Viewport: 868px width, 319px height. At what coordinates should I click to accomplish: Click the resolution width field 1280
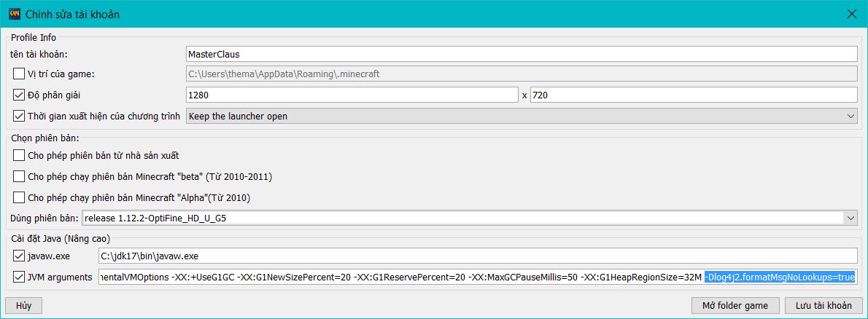click(x=352, y=95)
